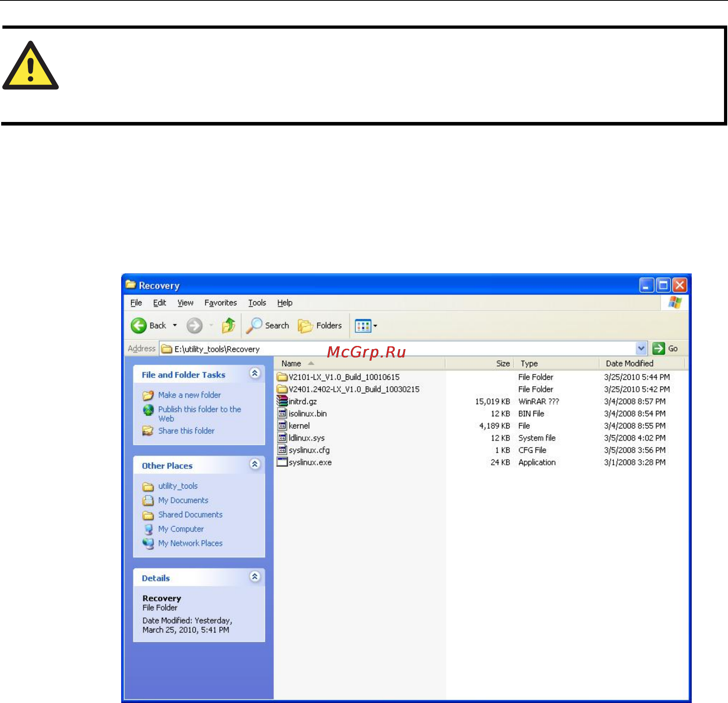The image size is (728, 703).
Task: Select the V2401.2402-LX_V1.0_Build_10030215 folder icon
Action: 282,389
